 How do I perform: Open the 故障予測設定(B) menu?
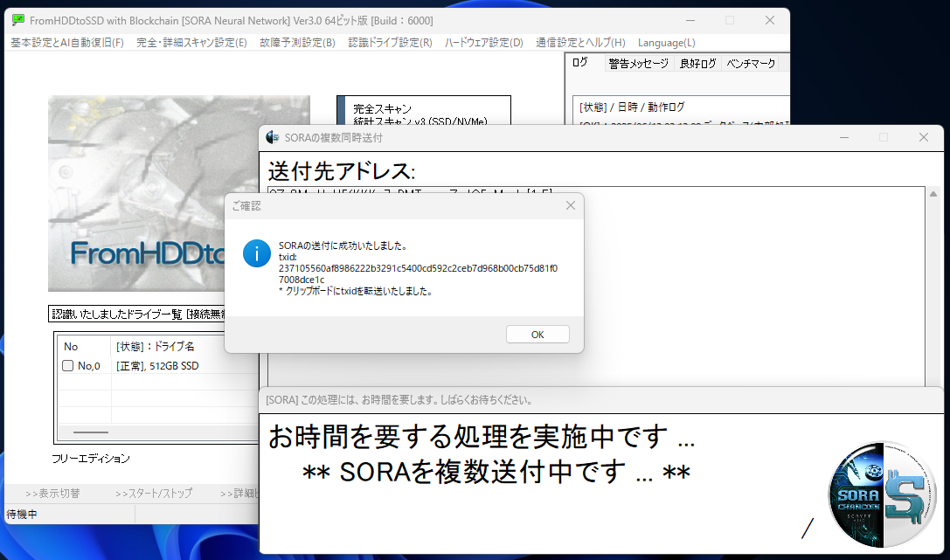(x=297, y=43)
